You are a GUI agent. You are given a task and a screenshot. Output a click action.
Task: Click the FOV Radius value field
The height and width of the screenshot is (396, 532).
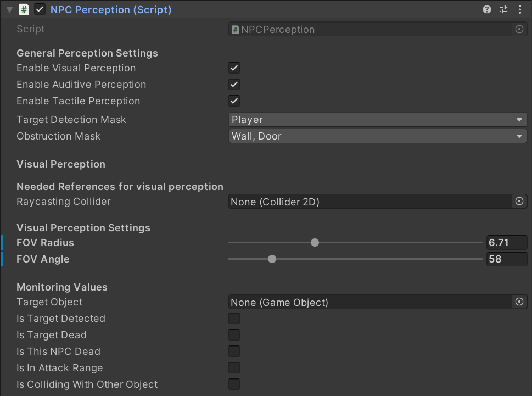(x=506, y=243)
